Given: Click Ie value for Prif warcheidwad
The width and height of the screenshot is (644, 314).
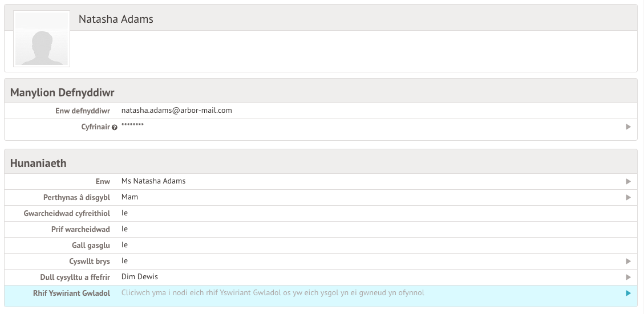Looking at the screenshot, I should 124,229.
